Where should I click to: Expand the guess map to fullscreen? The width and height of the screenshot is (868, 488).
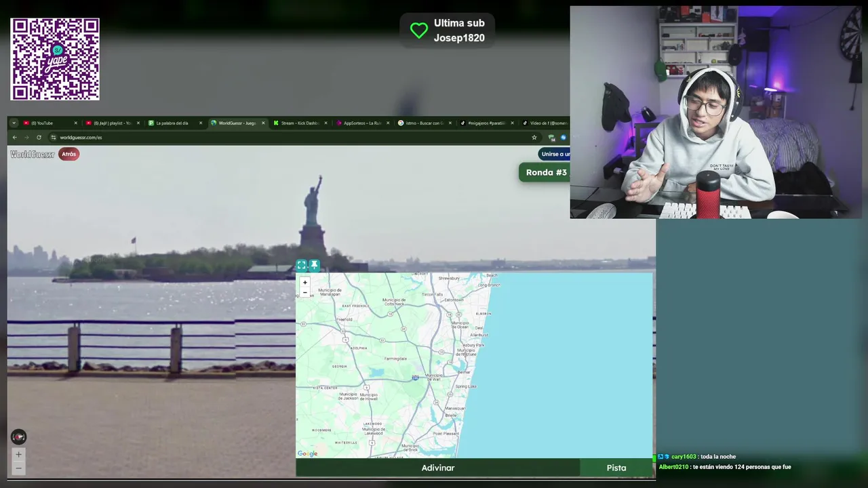coord(302,265)
